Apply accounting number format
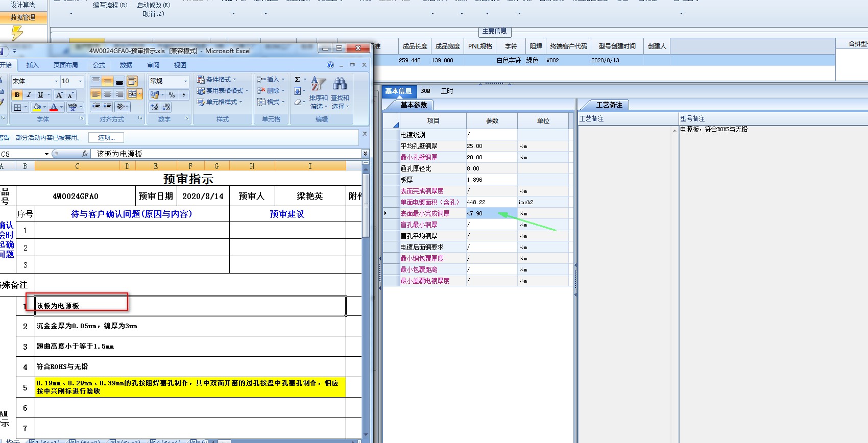This screenshot has height=443, width=868. [155, 94]
